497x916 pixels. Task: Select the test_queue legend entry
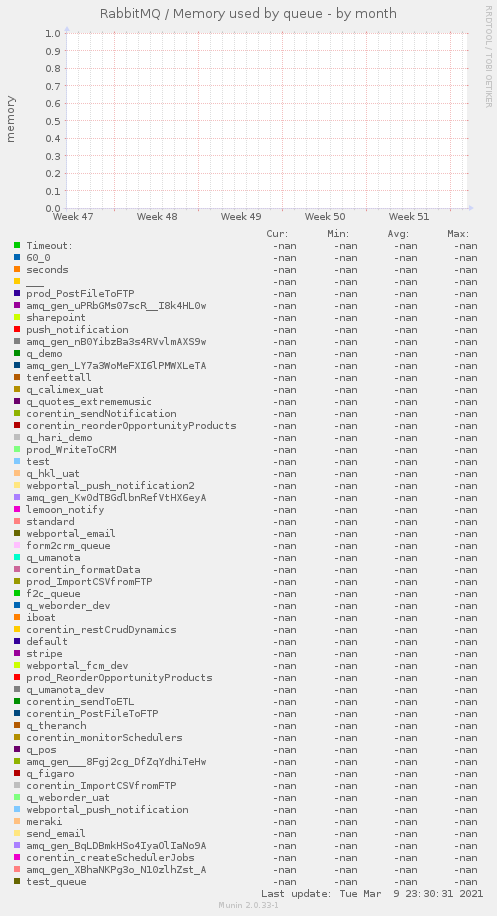[56, 882]
